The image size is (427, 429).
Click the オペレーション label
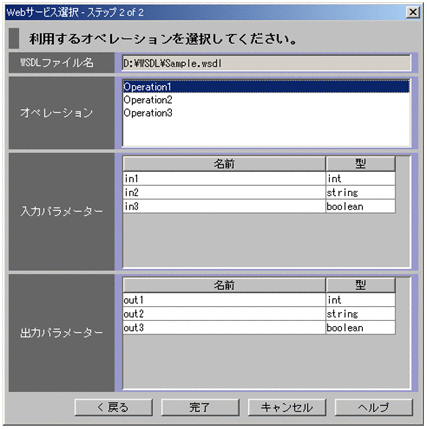pyautogui.click(x=57, y=113)
